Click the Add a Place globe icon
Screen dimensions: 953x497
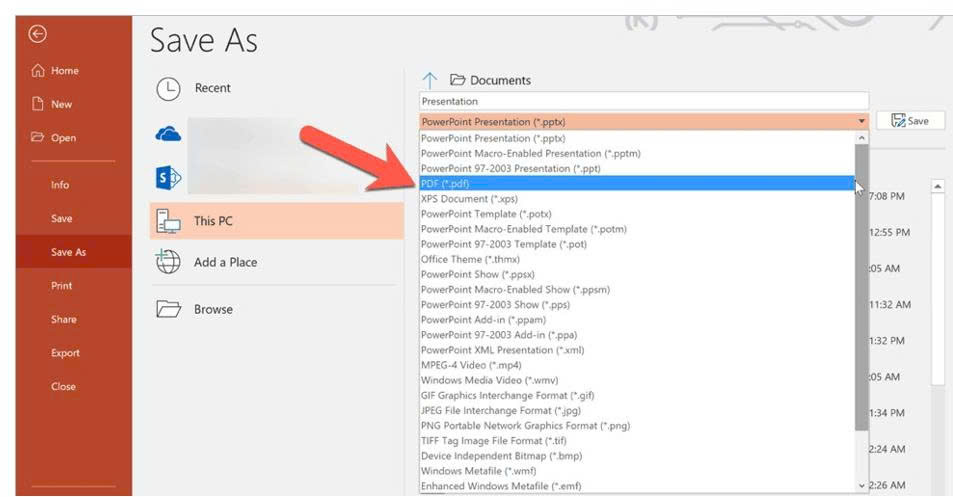point(168,262)
